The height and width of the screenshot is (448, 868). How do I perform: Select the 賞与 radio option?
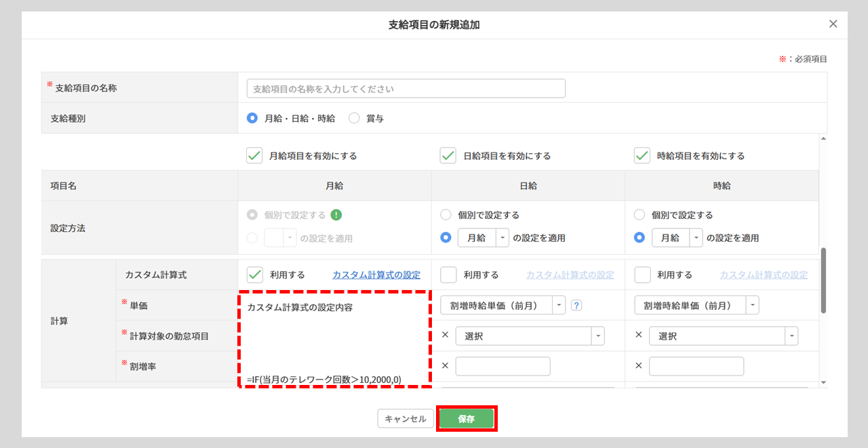point(354,118)
